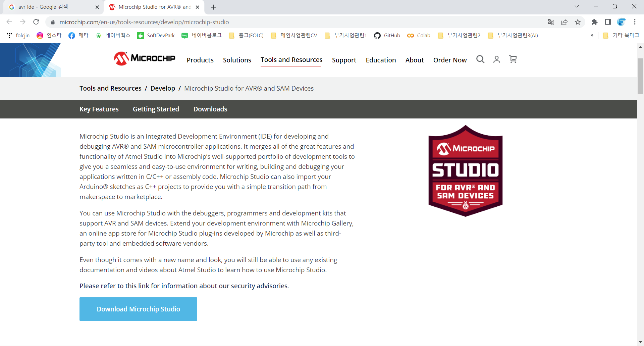Viewport: 644px width, 346px height.
Task: Open the 부가사업관련2 bookmark folder
Action: click(459, 35)
